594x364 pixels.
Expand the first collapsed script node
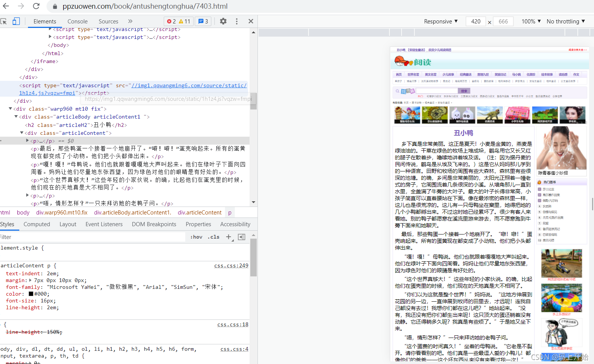(50, 29)
